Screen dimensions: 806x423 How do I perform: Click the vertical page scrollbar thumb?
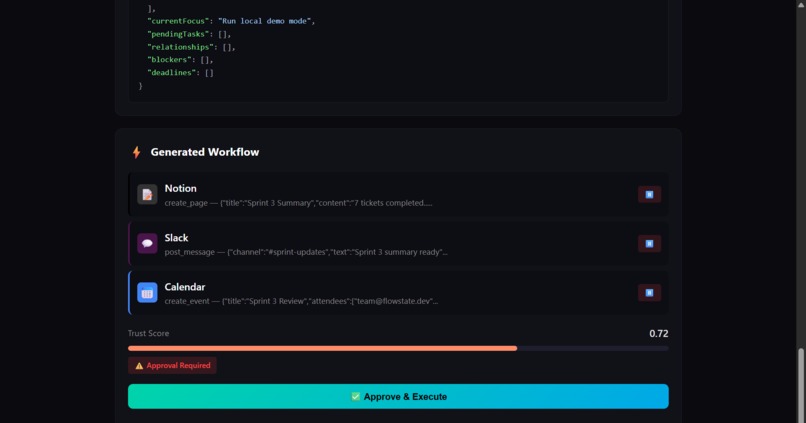pos(801,384)
